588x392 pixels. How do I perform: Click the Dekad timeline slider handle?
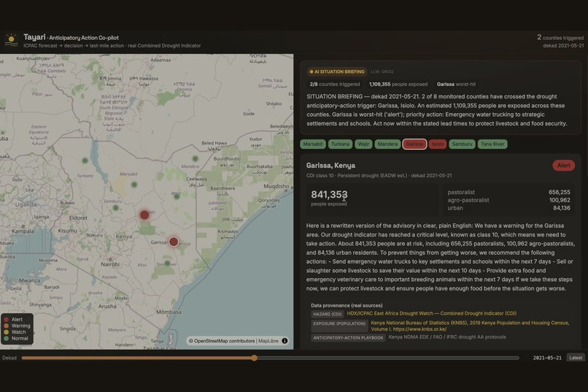[x=255, y=358]
